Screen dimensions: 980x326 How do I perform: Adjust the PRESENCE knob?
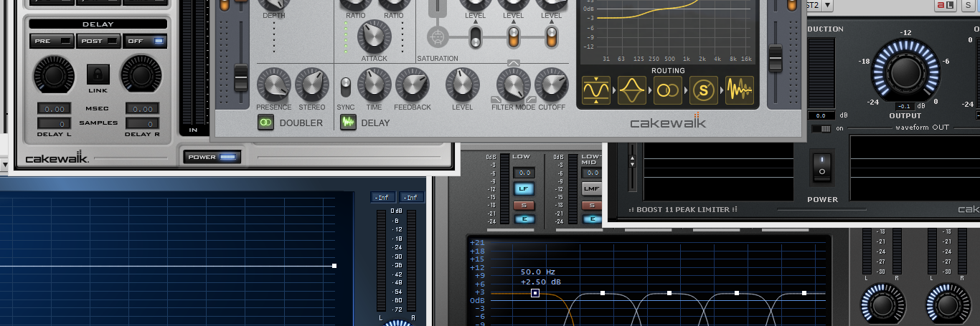pos(274,85)
